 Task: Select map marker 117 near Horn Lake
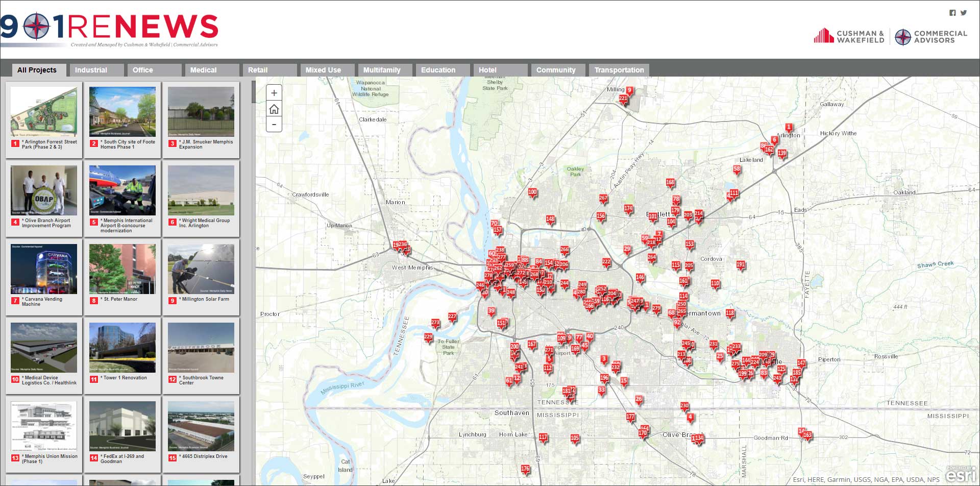[543, 438]
